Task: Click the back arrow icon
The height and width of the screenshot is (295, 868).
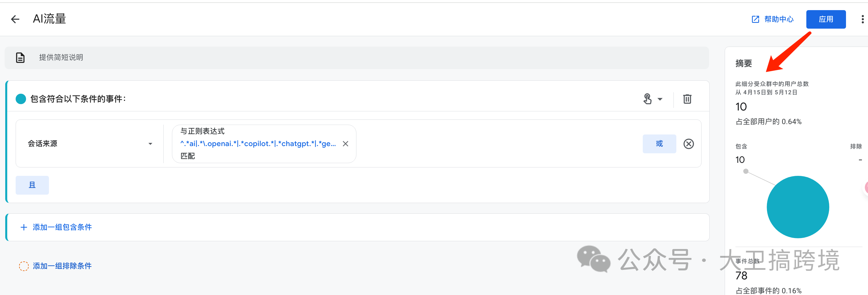Action: pos(15,19)
